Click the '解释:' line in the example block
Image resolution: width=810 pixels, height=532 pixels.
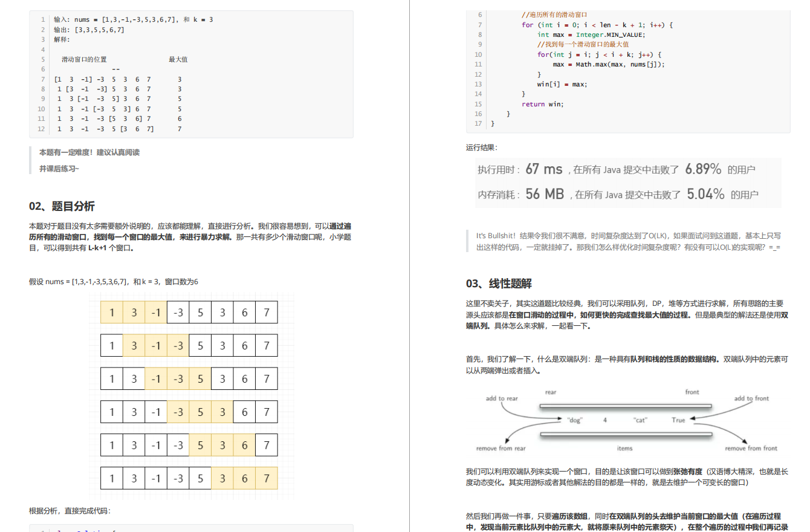point(62,39)
